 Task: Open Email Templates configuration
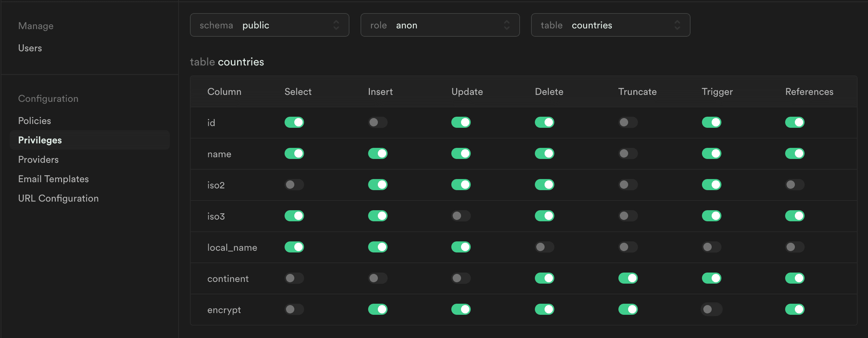53,179
